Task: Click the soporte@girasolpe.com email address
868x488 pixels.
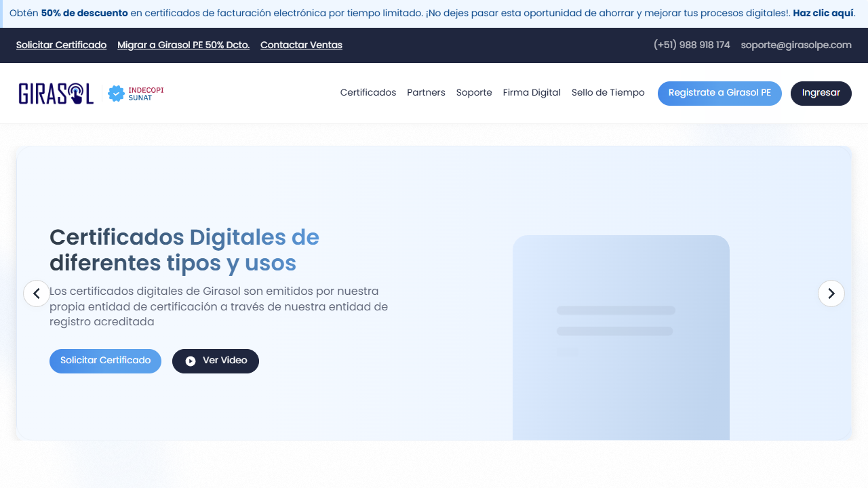Action: [x=795, y=45]
